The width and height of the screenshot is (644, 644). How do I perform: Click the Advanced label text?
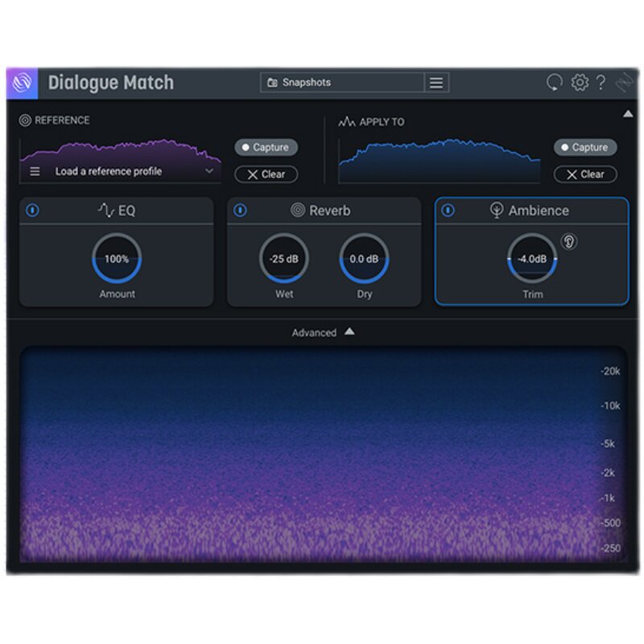[314, 332]
